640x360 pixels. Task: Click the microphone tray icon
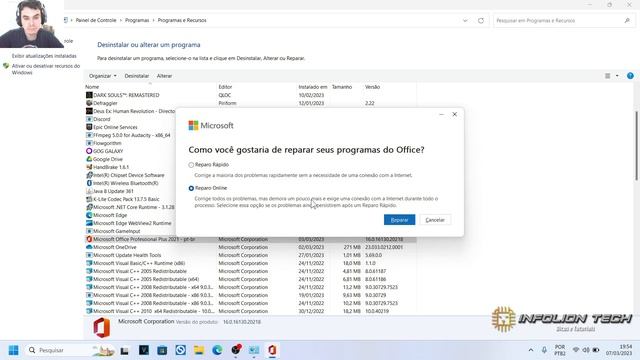pyautogui.click(x=544, y=350)
